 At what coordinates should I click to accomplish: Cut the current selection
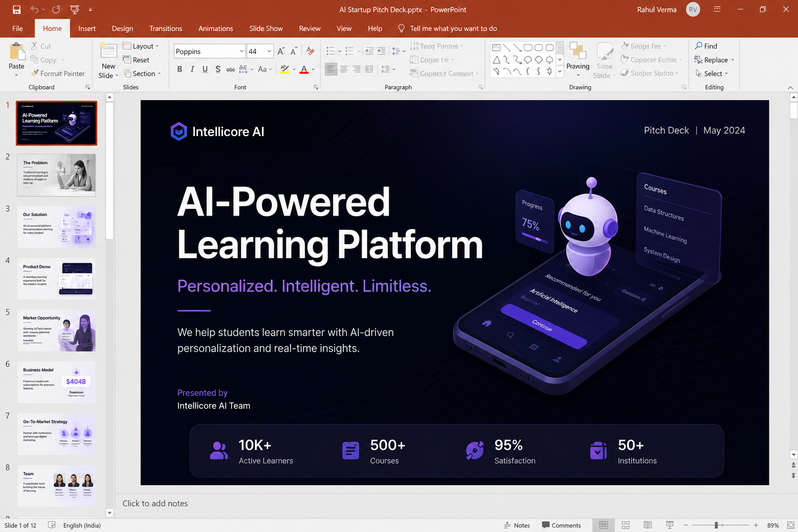tap(41, 46)
